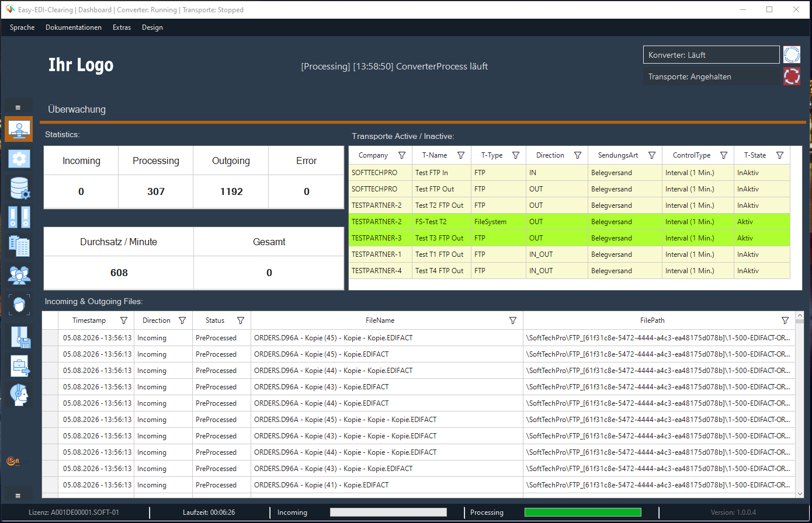Open the user face-scan sidebar icon
Image resolution: width=812 pixels, height=523 pixels.
click(x=19, y=305)
